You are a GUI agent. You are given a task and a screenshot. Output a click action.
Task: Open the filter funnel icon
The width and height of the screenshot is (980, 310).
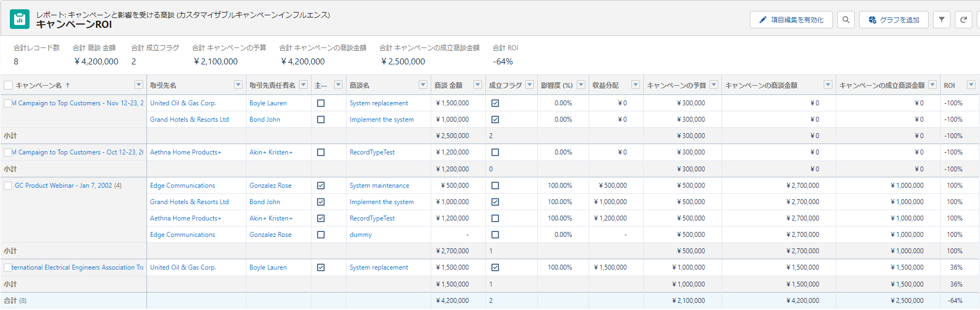[941, 20]
